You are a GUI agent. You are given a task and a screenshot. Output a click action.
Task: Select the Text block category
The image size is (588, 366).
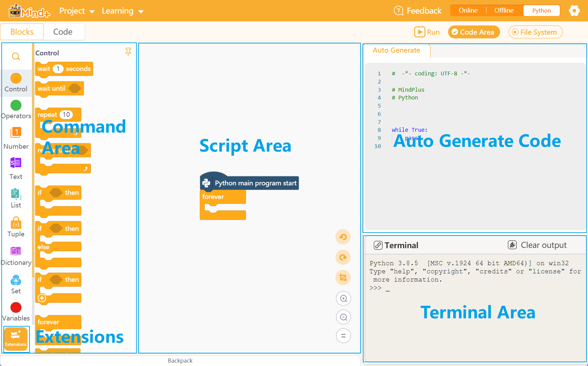pos(16,167)
